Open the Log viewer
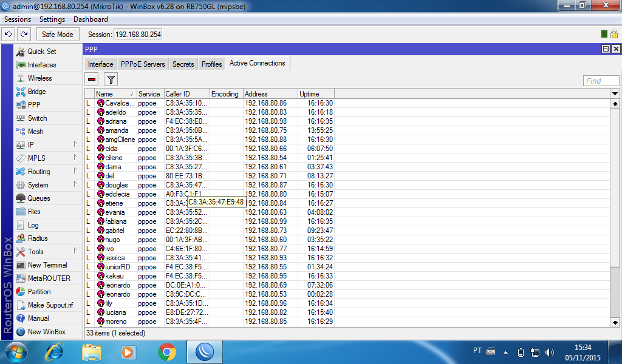622x364 pixels. coord(47,225)
